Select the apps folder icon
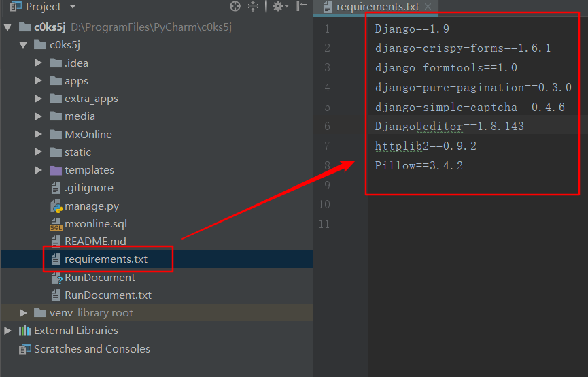The height and width of the screenshot is (377, 588). (56, 80)
